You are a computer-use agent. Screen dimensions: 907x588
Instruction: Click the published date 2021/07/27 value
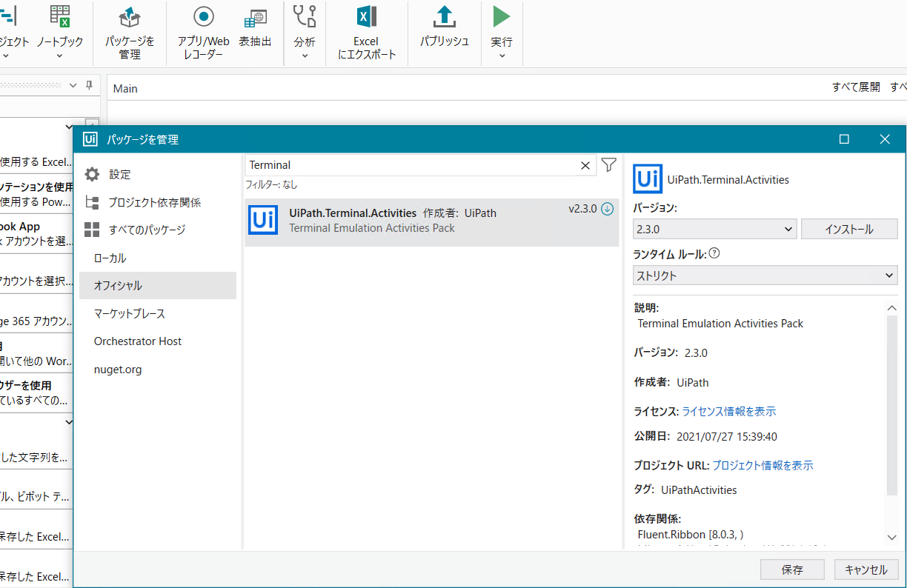727,436
